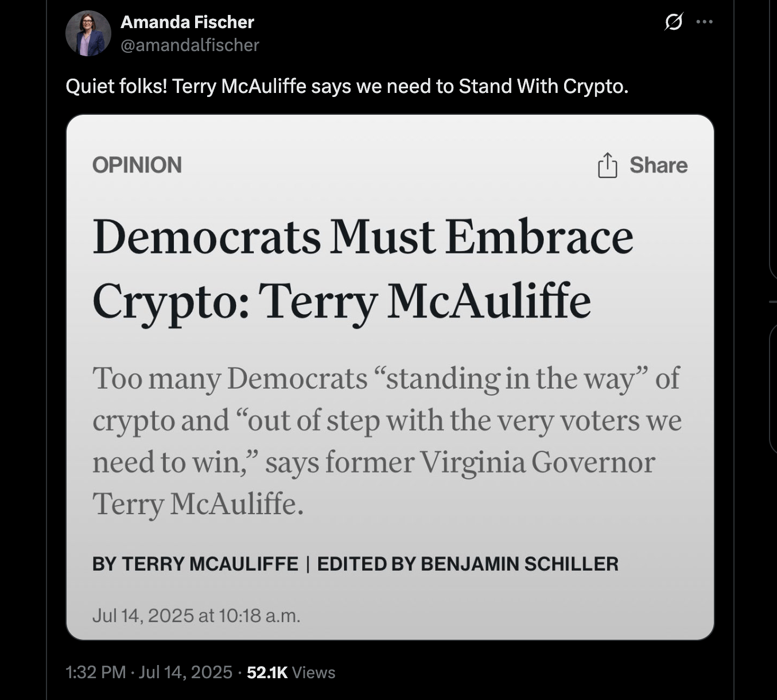Click the Views label next to 52.1K

click(313, 672)
